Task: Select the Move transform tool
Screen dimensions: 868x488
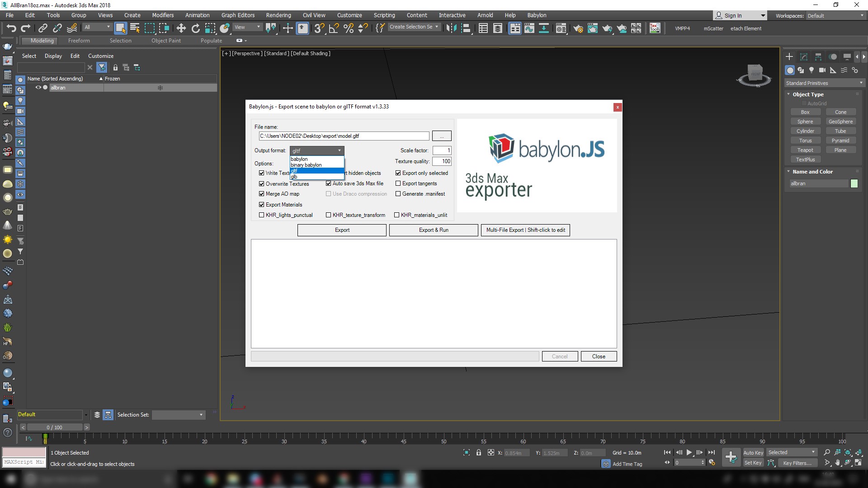Action: (181, 28)
